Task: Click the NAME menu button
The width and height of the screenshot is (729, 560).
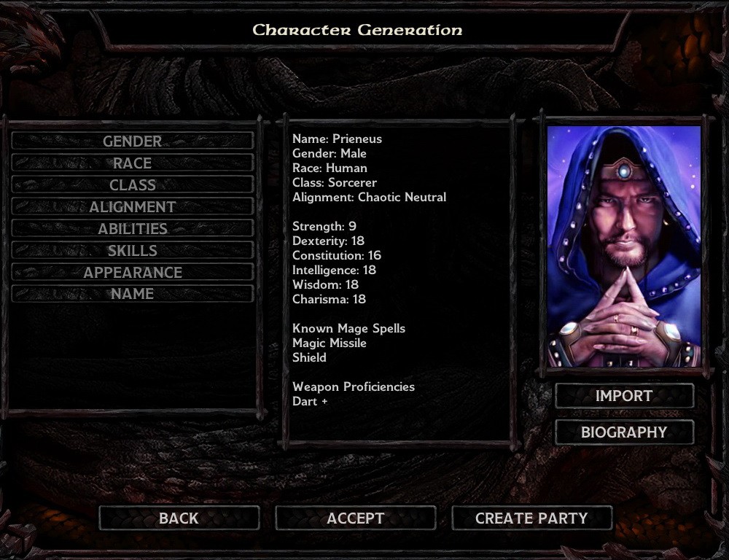Action: coord(133,293)
